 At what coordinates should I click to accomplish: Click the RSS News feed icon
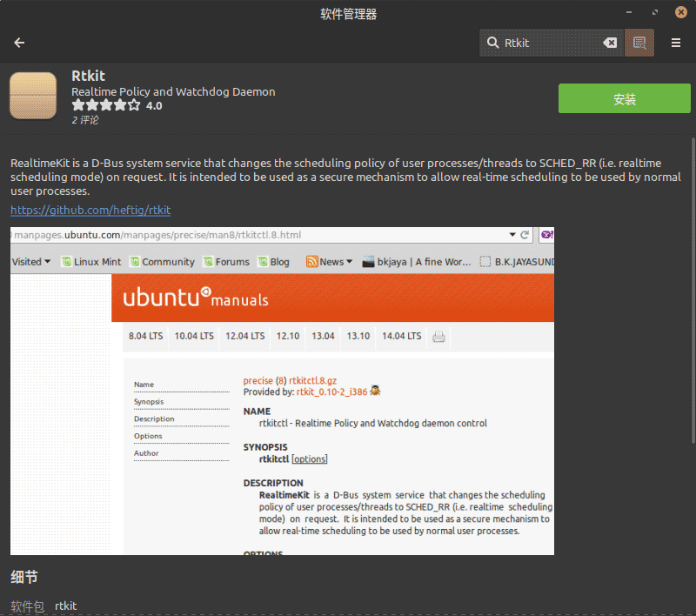coord(311,261)
